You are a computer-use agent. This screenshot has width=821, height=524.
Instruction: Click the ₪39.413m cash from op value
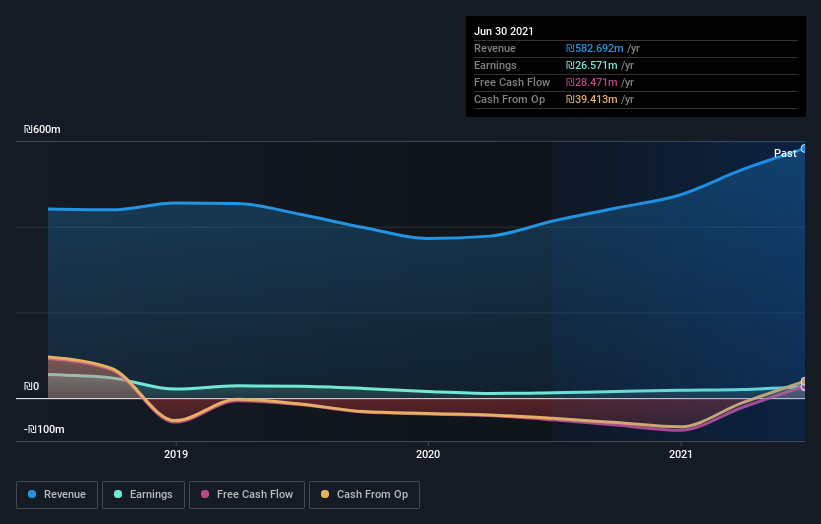tap(591, 99)
